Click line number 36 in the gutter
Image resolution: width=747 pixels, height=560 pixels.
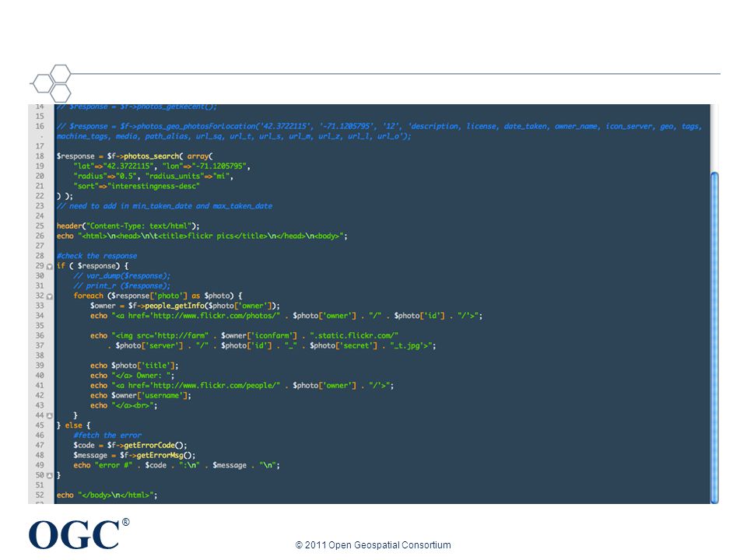pos(40,335)
